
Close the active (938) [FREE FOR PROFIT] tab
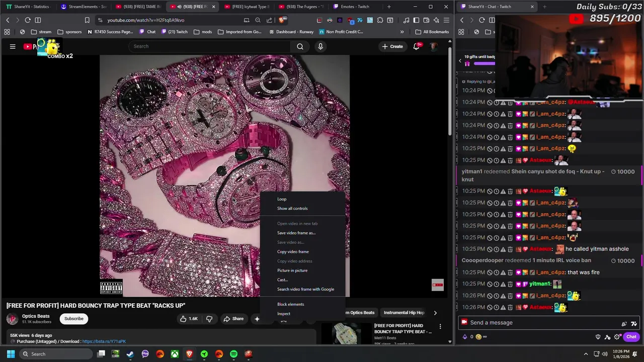pyautogui.click(x=213, y=7)
